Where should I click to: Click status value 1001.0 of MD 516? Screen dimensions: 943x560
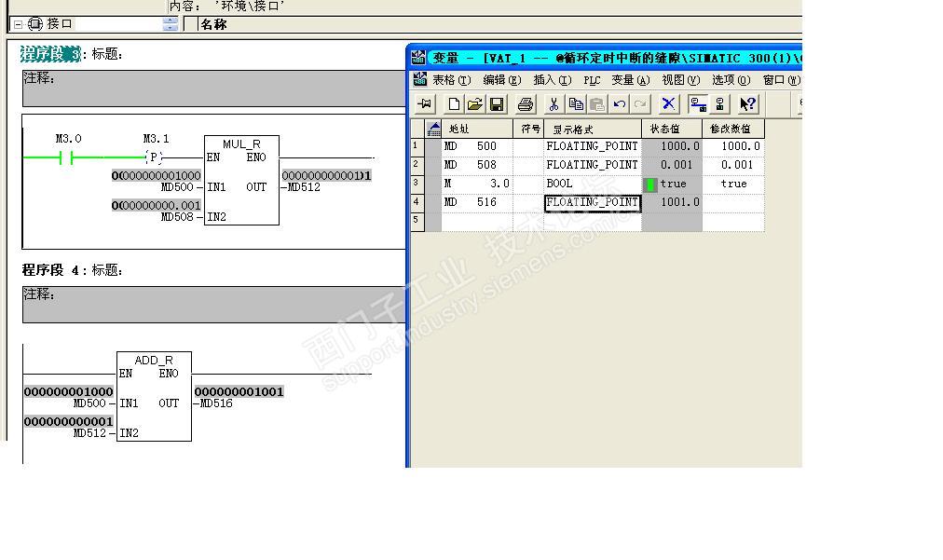[x=672, y=202]
